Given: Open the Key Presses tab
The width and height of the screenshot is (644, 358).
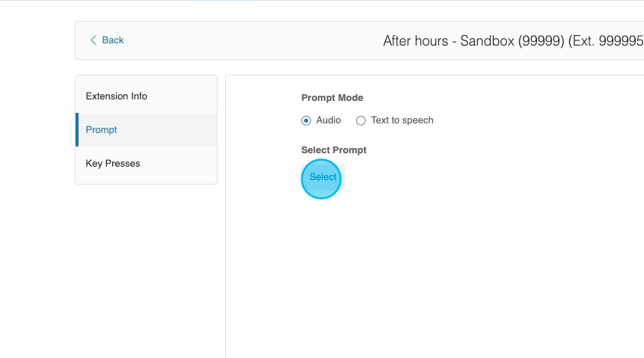Looking at the screenshot, I should 113,164.
